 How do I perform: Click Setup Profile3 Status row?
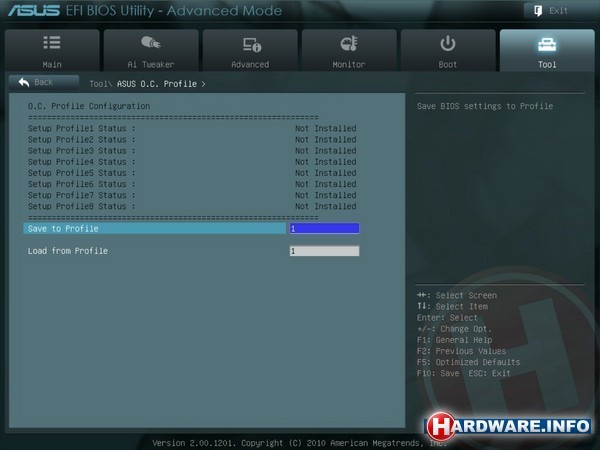[x=192, y=151]
